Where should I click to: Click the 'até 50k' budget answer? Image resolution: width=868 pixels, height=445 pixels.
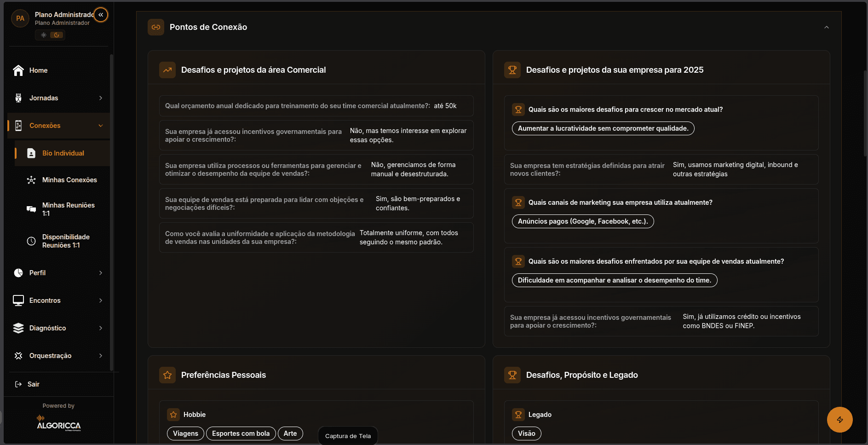pos(445,106)
